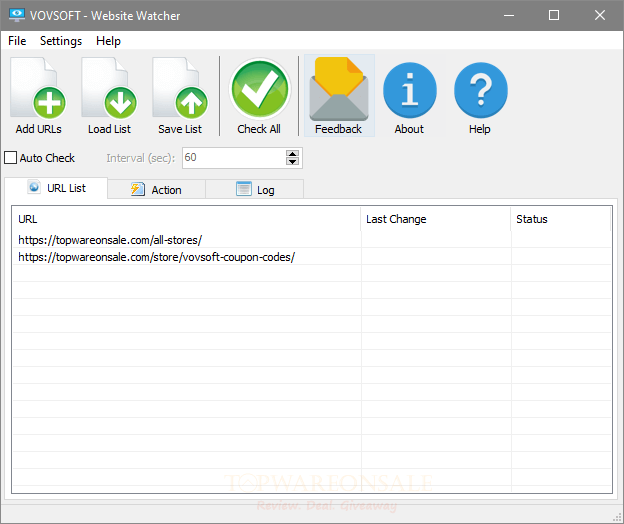Enable the Auto Check checkbox
The image size is (624, 524).
pyautogui.click(x=10, y=158)
